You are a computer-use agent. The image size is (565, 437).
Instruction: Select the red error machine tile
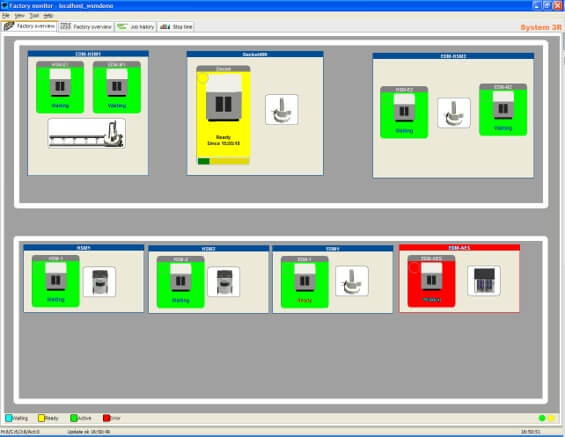(x=431, y=281)
